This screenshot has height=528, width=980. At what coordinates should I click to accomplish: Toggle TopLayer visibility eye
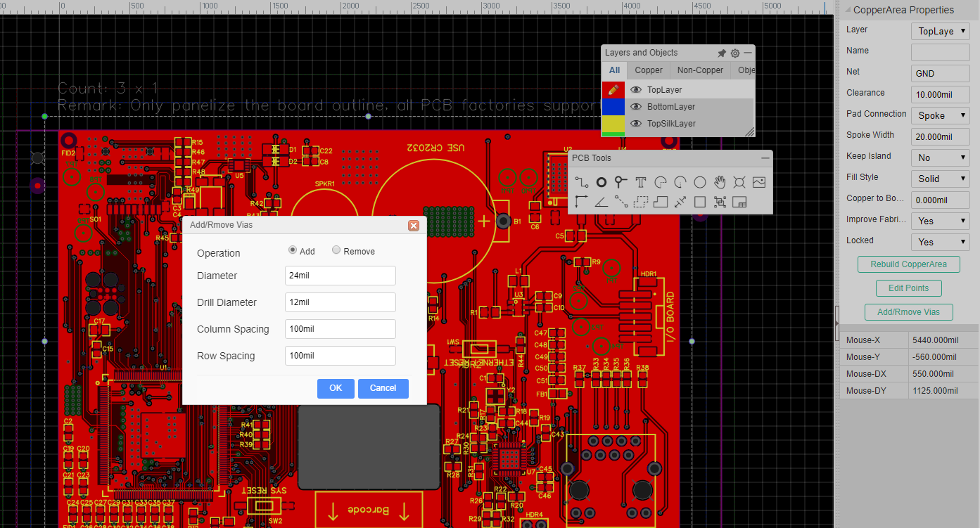click(x=636, y=90)
